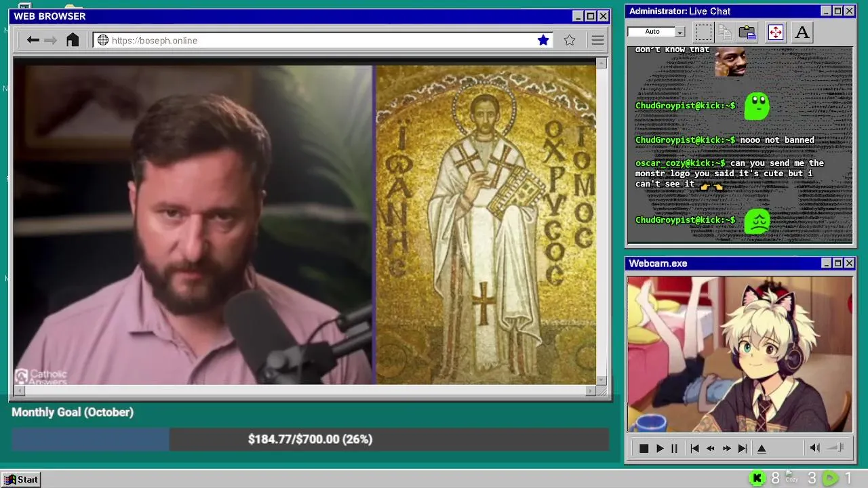Click left arrow of browser horizontal scrollbar
The height and width of the screenshot is (488, 868).
click(x=18, y=390)
